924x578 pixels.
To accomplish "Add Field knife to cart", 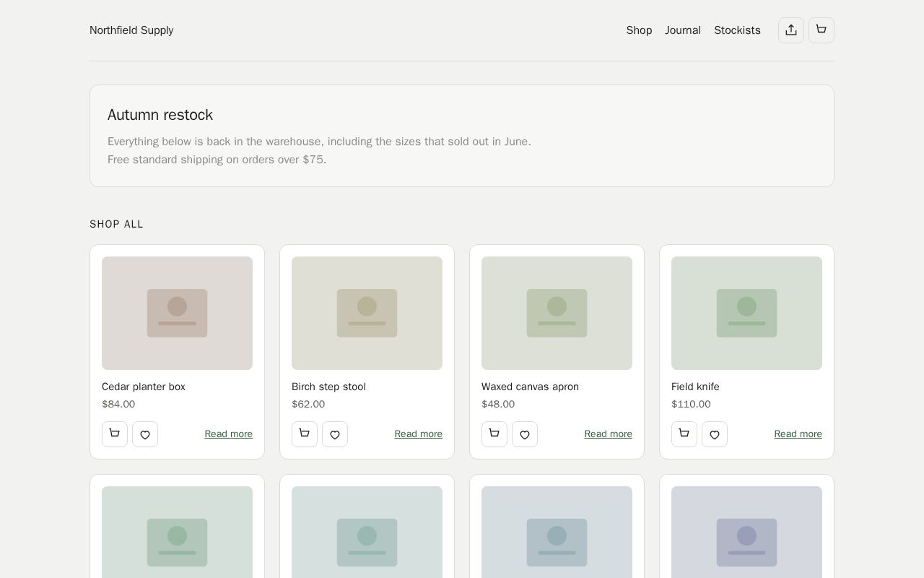I will pyautogui.click(x=684, y=434).
